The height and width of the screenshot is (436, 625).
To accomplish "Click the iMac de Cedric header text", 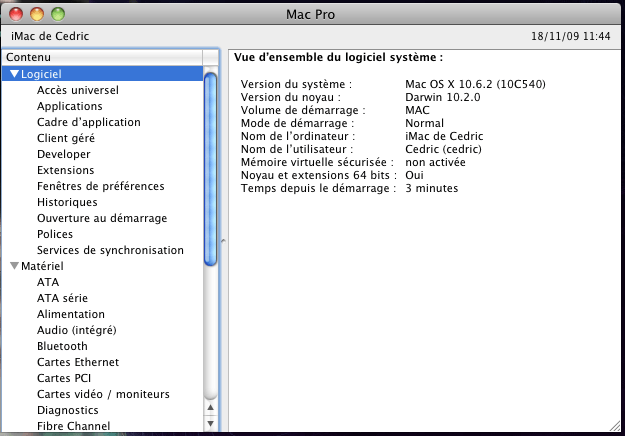I will [x=50, y=36].
